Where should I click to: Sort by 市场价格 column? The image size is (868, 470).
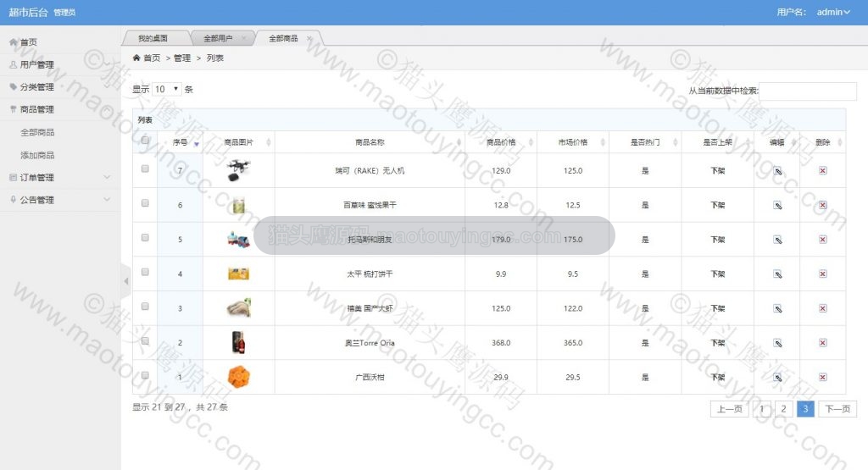point(573,142)
